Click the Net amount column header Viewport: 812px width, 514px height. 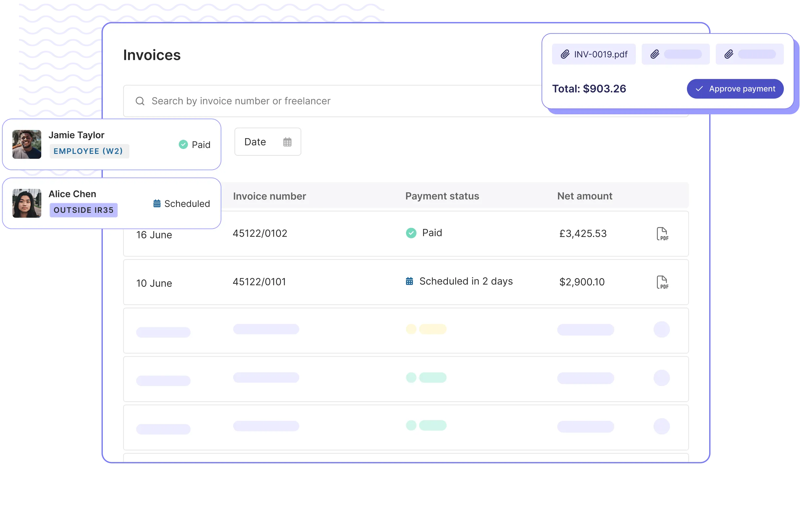pos(584,196)
